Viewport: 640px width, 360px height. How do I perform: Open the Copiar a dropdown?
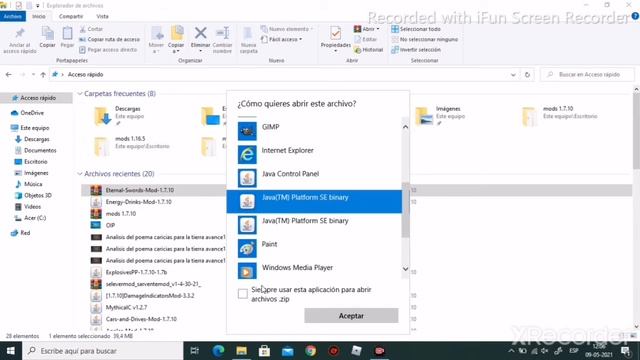[176, 40]
